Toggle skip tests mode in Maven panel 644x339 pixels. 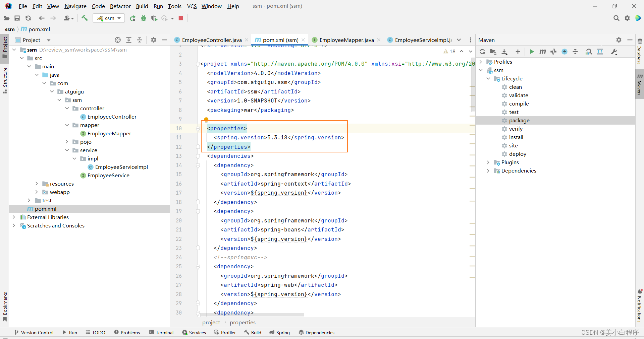(x=553, y=52)
